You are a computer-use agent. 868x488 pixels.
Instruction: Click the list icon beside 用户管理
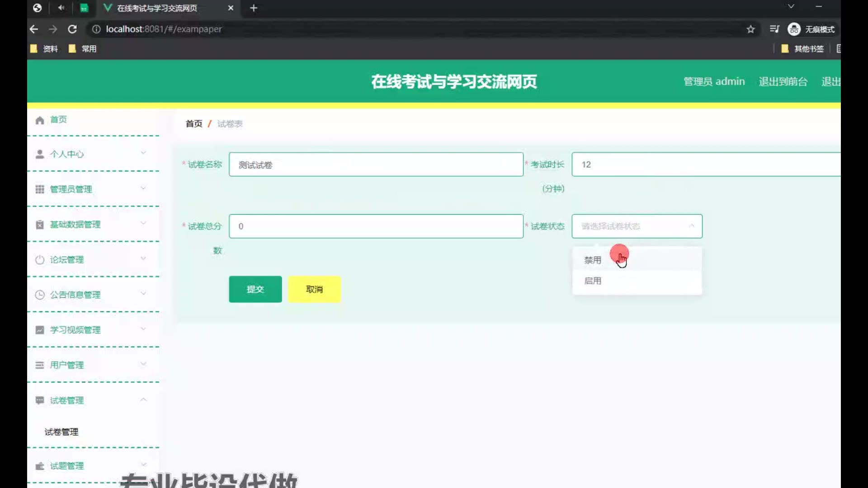40,365
